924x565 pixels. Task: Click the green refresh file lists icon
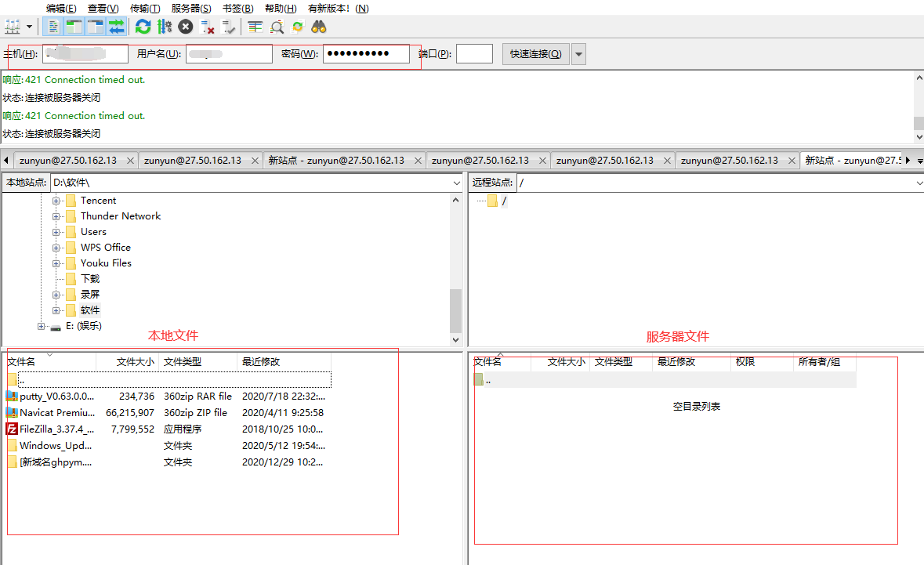click(143, 27)
